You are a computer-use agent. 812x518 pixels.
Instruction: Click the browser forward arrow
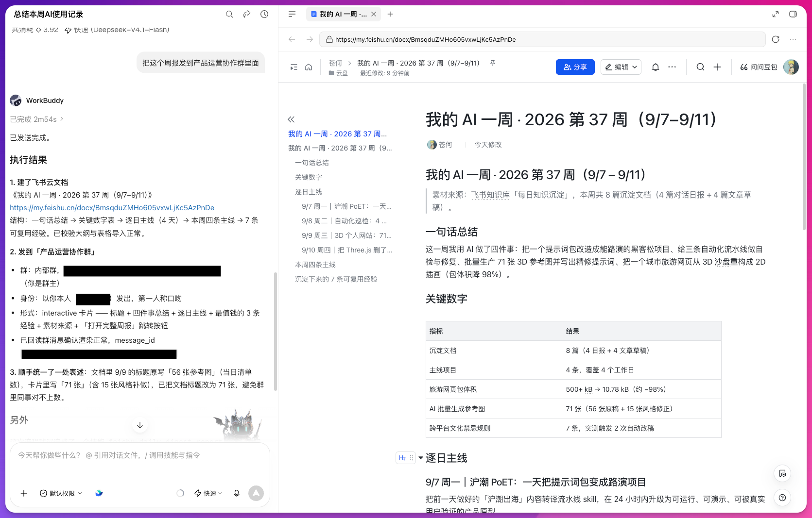click(x=310, y=39)
